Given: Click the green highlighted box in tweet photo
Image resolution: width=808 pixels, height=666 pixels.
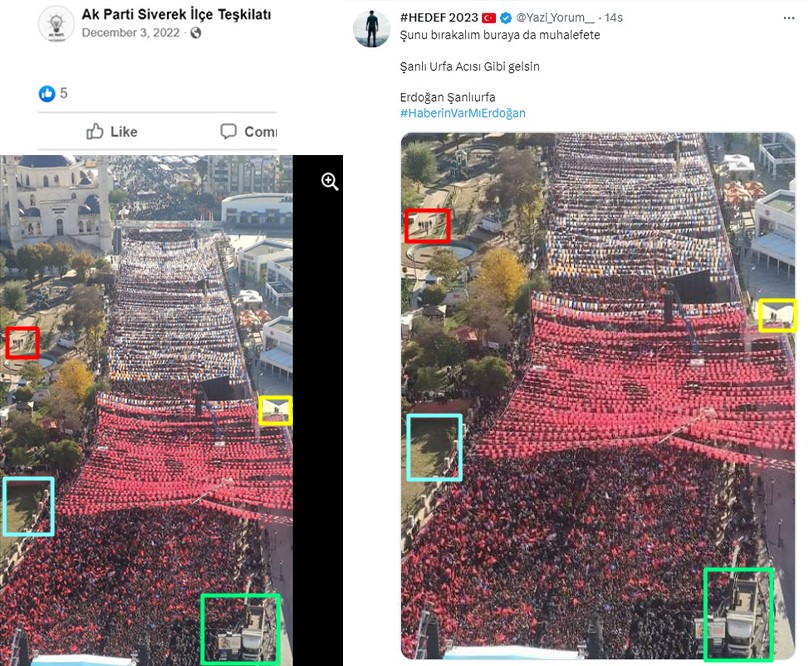Looking at the screenshot, I should click(x=738, y=614).
